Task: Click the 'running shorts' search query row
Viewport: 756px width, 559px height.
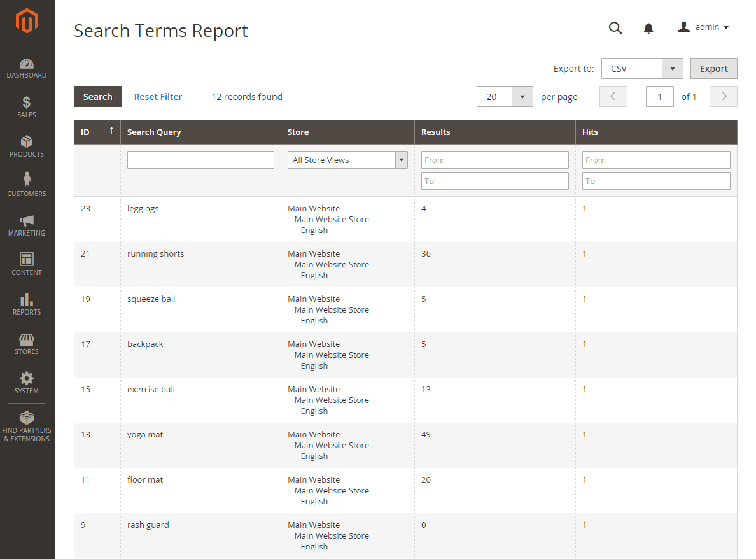Action: pos(405,265)
